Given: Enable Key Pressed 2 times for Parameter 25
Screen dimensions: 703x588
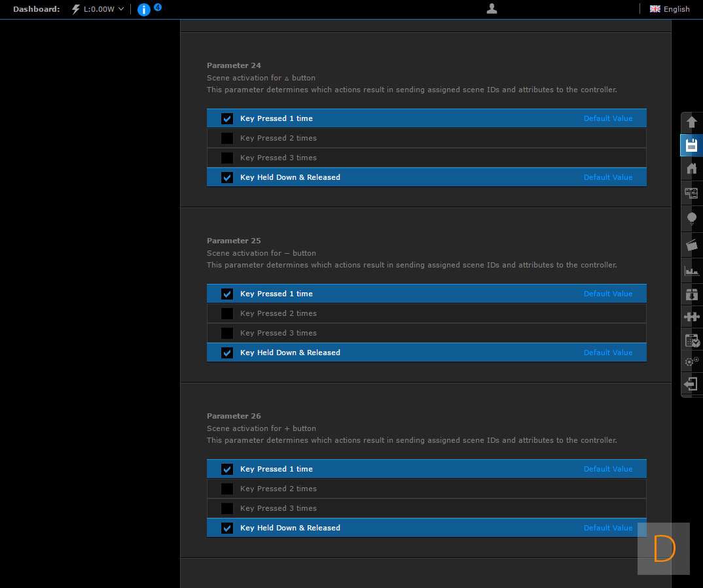Looking at the screenshot, I should tap(227, 313).
